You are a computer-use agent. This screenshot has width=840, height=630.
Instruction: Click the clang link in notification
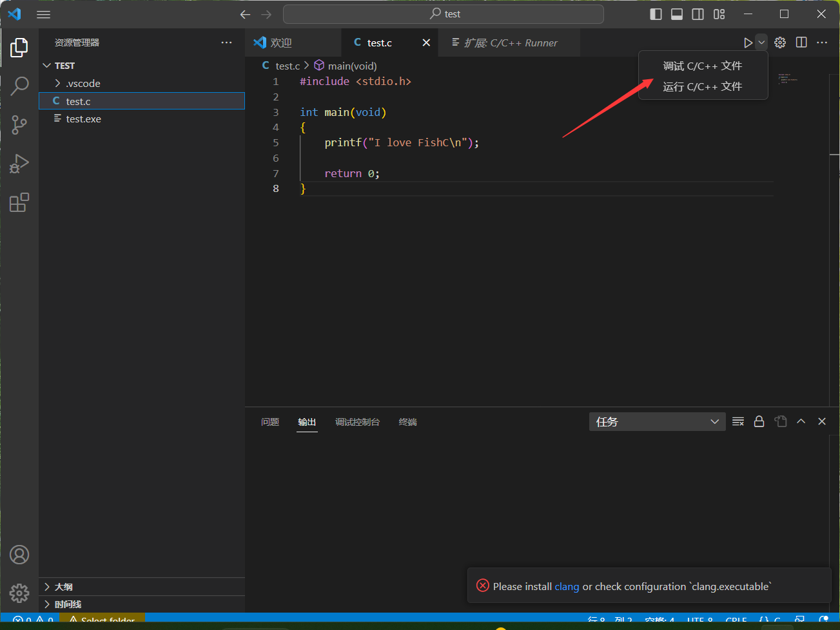pos(567,586)
